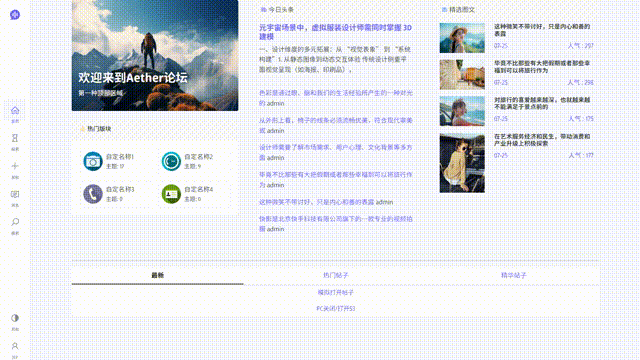Image resolution: width=640 pixels, height=360 pixels.
Task: Click the purple phone icon of 自定名称3
Action: pos(93,194)
